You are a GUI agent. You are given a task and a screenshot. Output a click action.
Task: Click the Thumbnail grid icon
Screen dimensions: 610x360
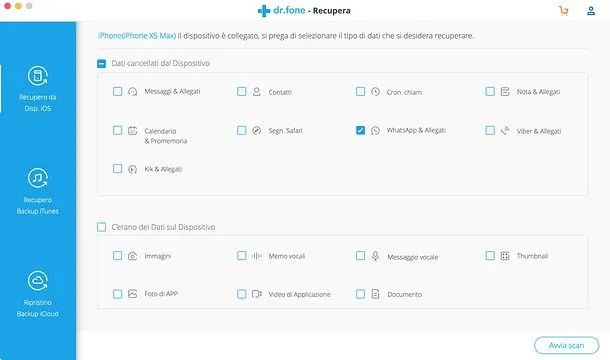(505, 256)
